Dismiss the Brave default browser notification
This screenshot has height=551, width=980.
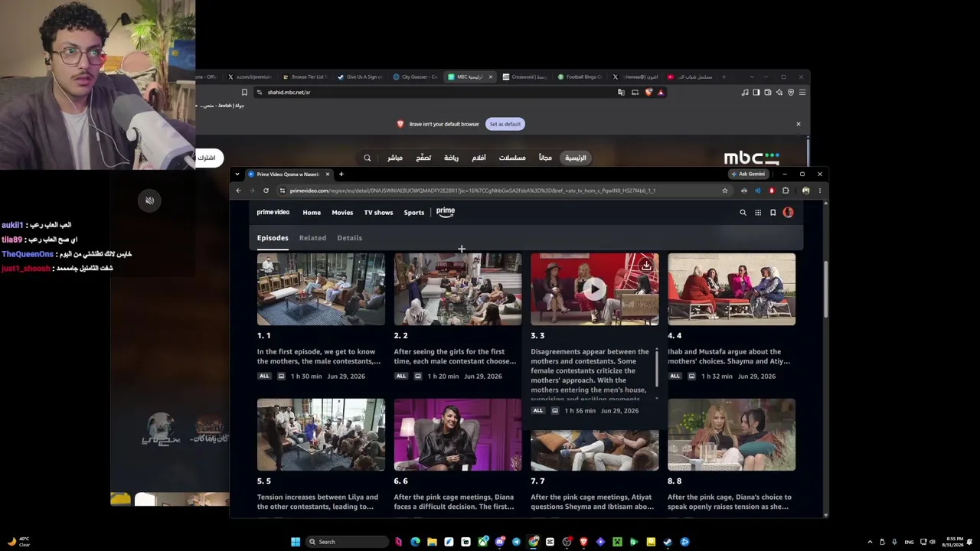798,124
